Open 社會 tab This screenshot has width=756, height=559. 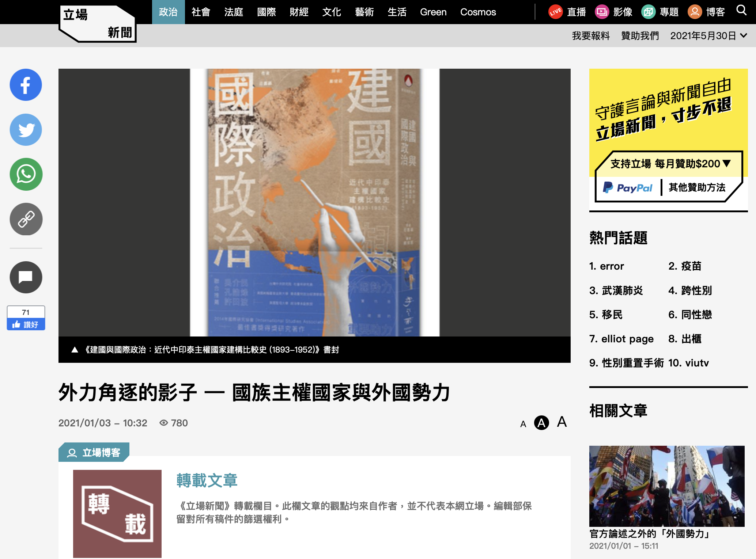point(201,12)
